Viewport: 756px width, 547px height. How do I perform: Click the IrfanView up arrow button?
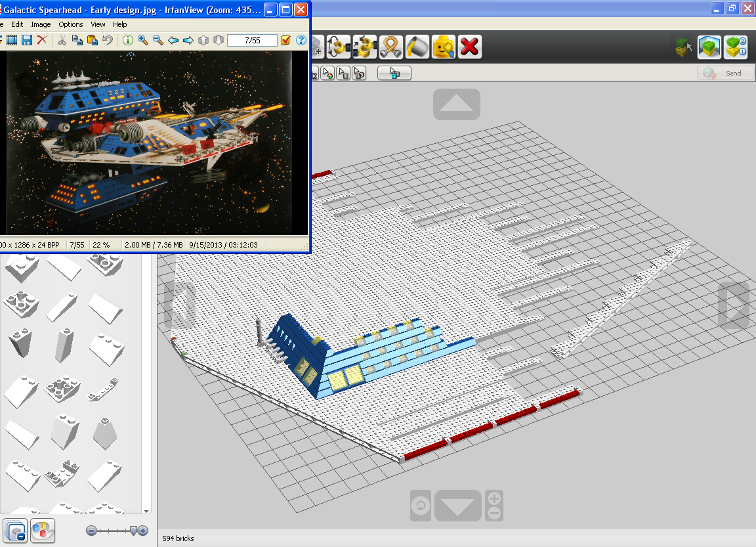(x=203, y=40)
